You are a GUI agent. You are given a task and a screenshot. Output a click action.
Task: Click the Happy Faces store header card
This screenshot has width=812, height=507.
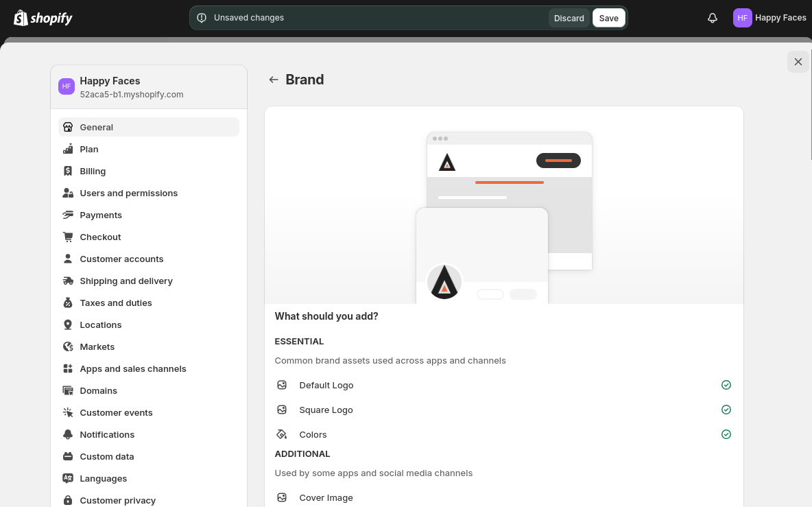(x=149, y=87)
